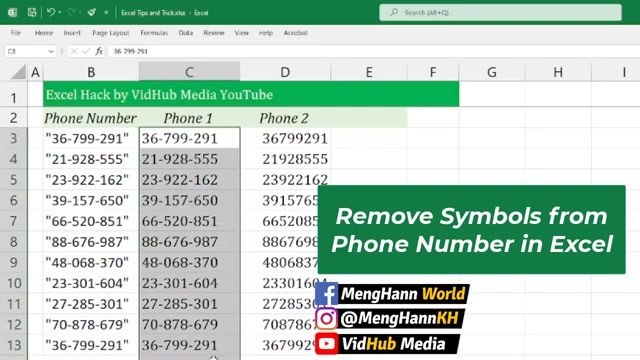Image resolution: width=640 pixels, height=360 pixels.
Task: Open the Undo history dropdown arrow
Action: tap(60, 13)
